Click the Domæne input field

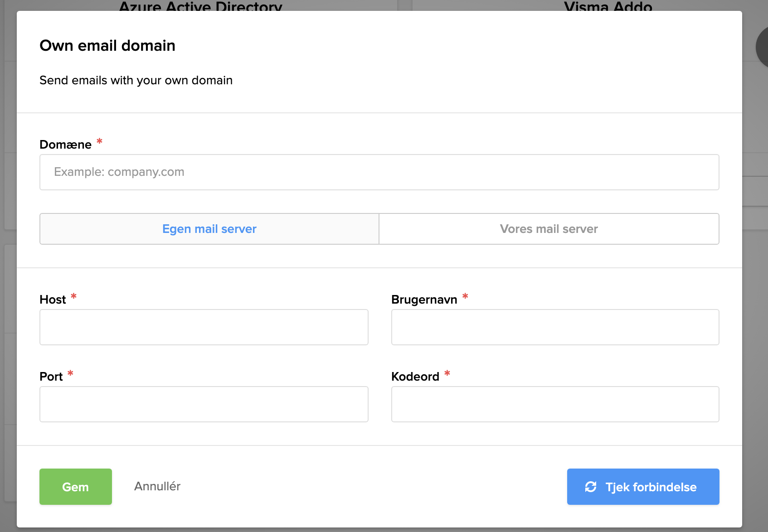pyautogui.click(x=379, y=172)
